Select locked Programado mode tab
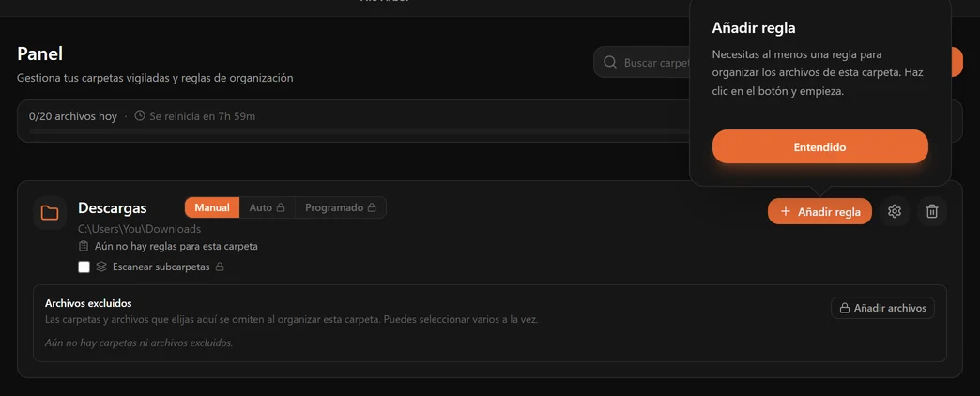Image resolution: width=980 pixels, height=396 pixels. (340, 207)
